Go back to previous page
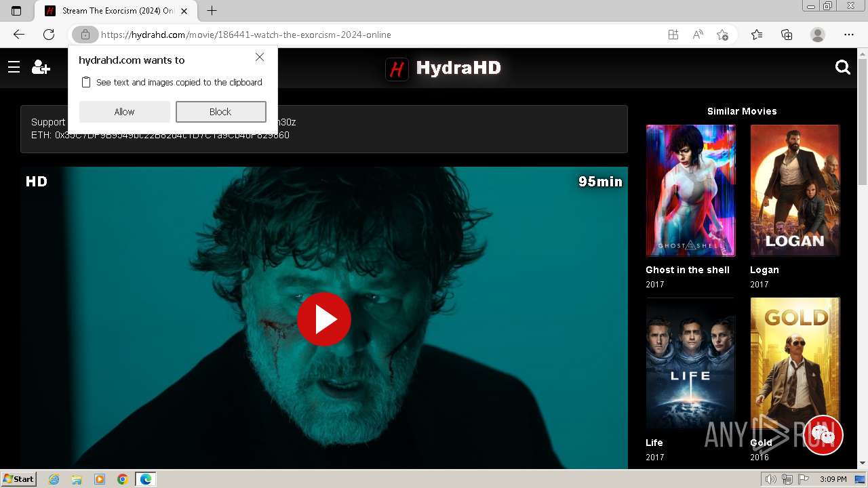Screen dimensions: 868x488 [19, 35]
